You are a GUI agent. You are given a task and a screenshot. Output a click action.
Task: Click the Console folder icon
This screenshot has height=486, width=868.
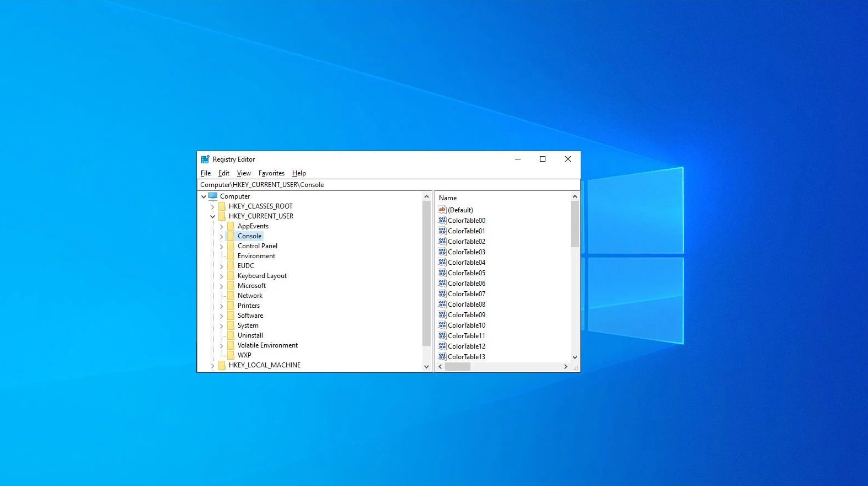[x=231, y=236]
